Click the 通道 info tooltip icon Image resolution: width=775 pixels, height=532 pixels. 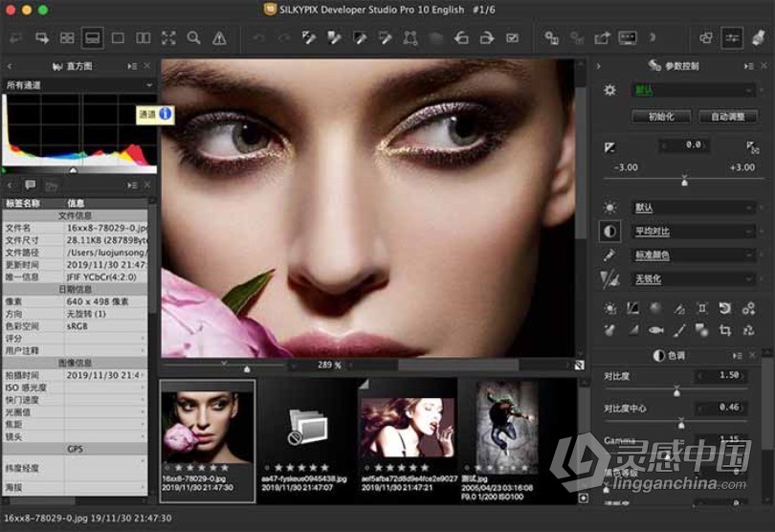166,114
